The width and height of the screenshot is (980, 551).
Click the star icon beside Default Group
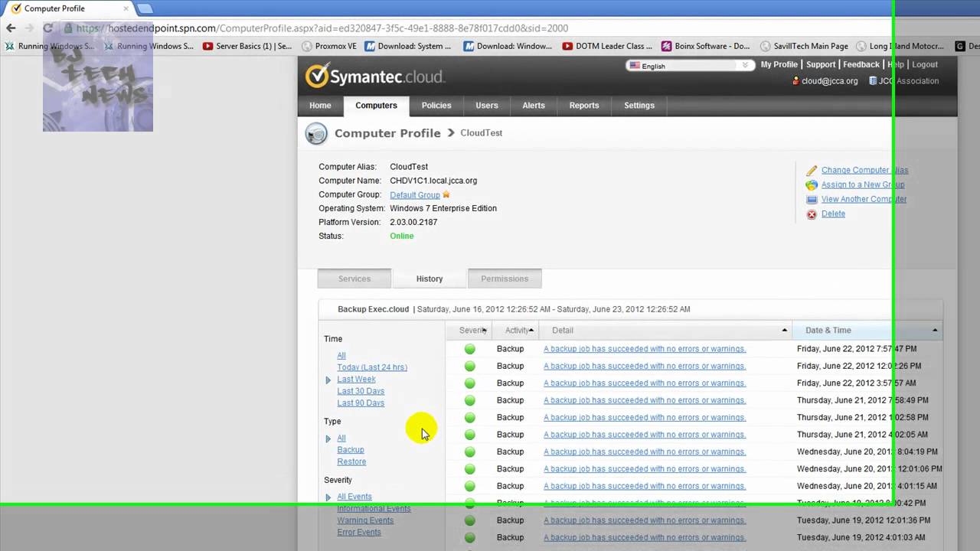tap(446, 194)
